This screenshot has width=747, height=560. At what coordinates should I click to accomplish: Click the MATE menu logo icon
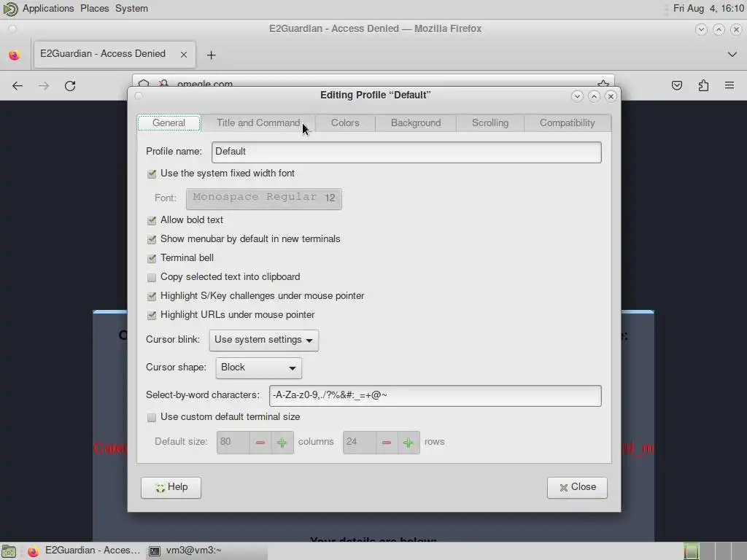(x=10, y=9)
